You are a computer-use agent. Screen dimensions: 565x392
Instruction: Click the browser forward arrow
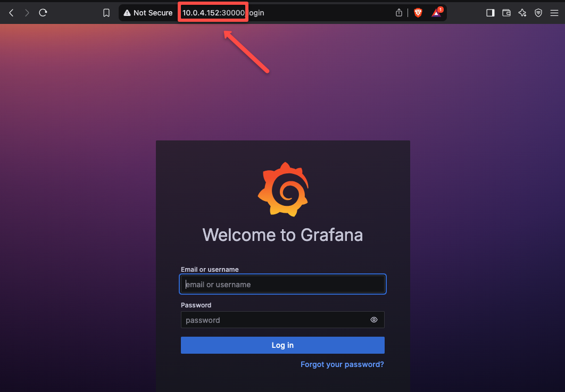tap(27, 13)
